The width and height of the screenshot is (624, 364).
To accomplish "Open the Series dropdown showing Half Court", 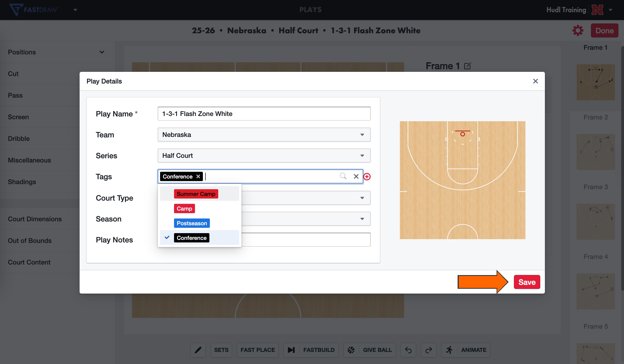I will (264, 156).
